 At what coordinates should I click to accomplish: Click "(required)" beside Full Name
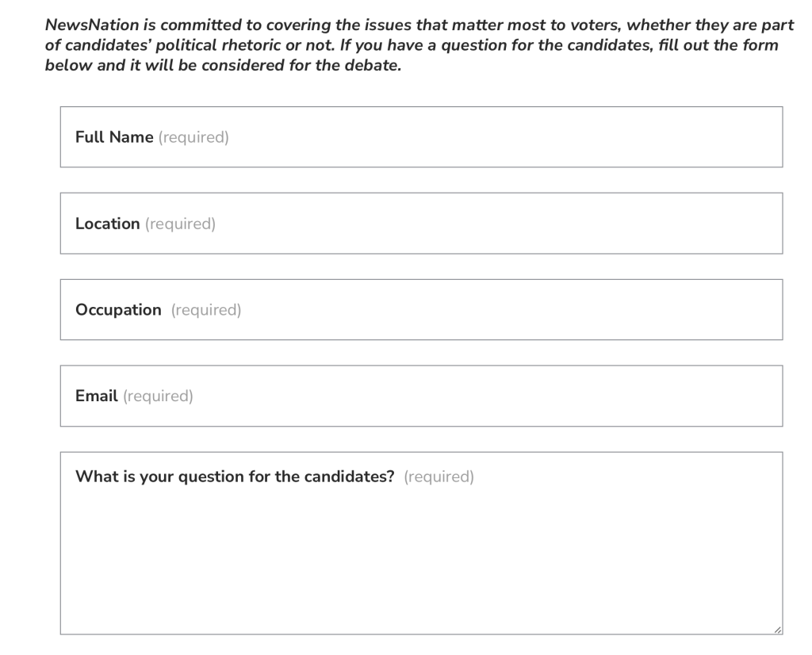click(193, 137)
